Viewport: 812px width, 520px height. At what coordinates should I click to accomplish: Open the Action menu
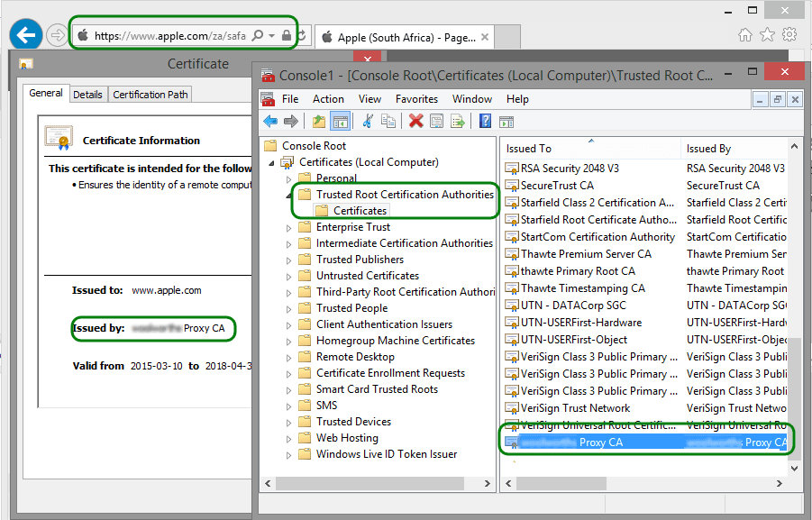(x=328, y=99)
